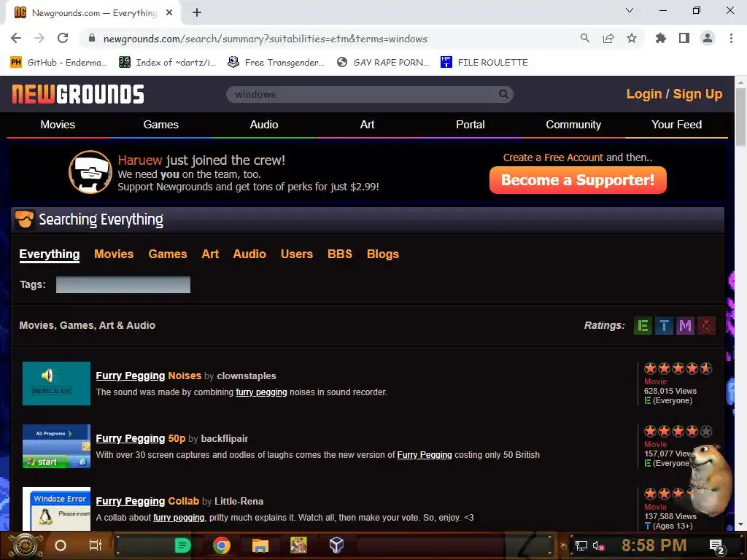Click the address bar zoom magnifier icon

(x=584, y=38)
